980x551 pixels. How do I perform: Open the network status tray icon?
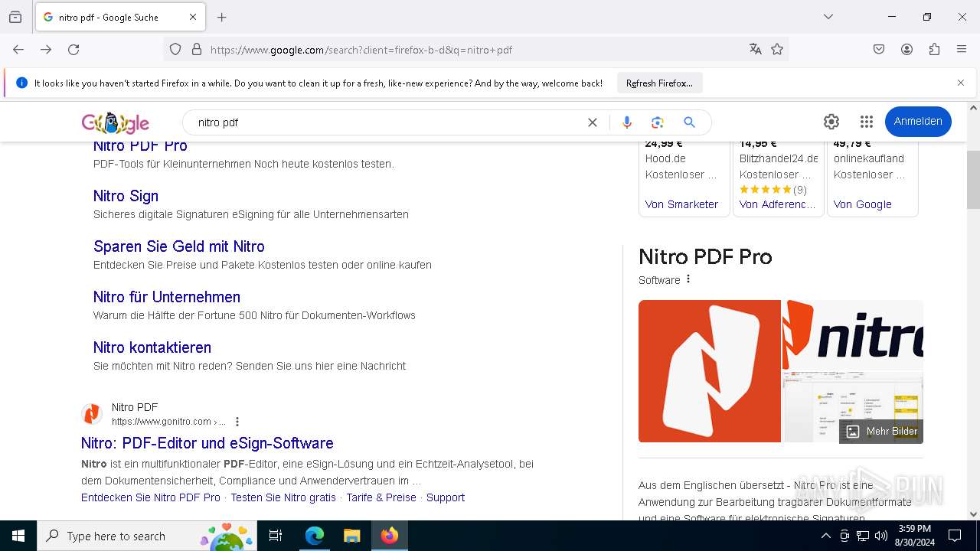(x=863, y=536)
